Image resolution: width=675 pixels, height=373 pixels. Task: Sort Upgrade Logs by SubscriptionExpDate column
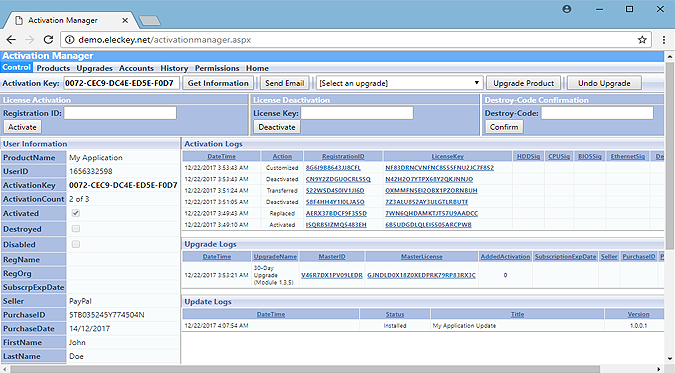coord(566,257)
